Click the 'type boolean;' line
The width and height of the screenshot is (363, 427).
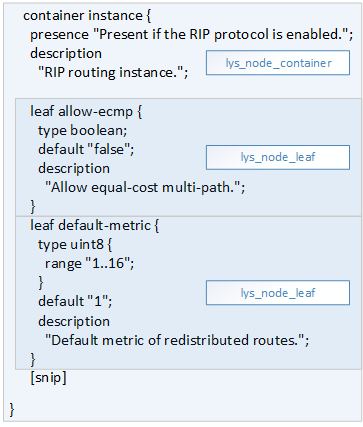click(x=83, y=130)
